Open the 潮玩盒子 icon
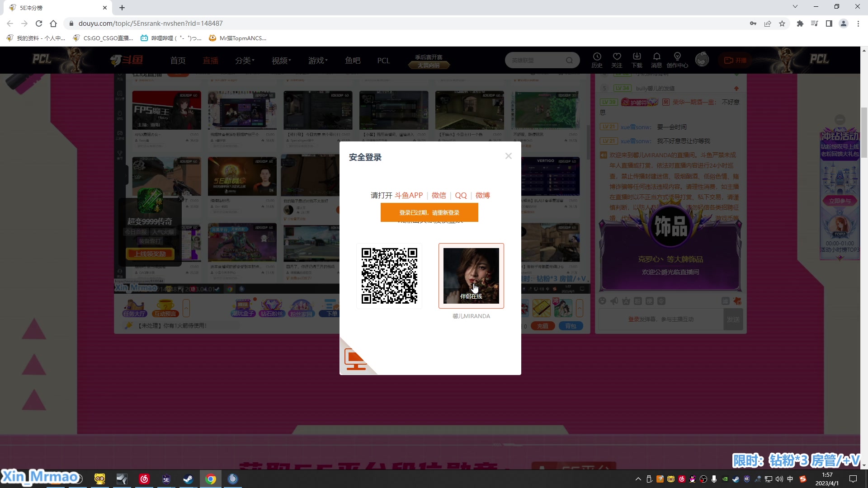Viewport: 868px width, 488px height. pos(243,308)
